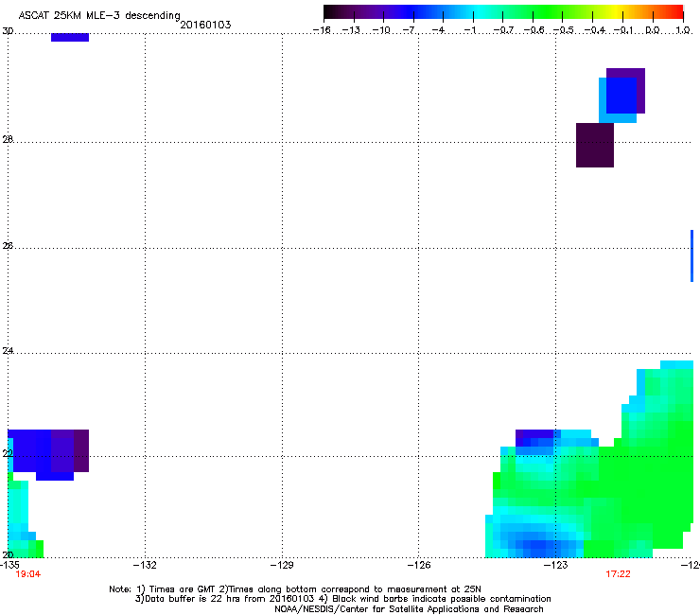Click the blue data patch at 20N, -123
Image resolution: width=700 pixels, height=615 pixels.
tap(538, 545)
